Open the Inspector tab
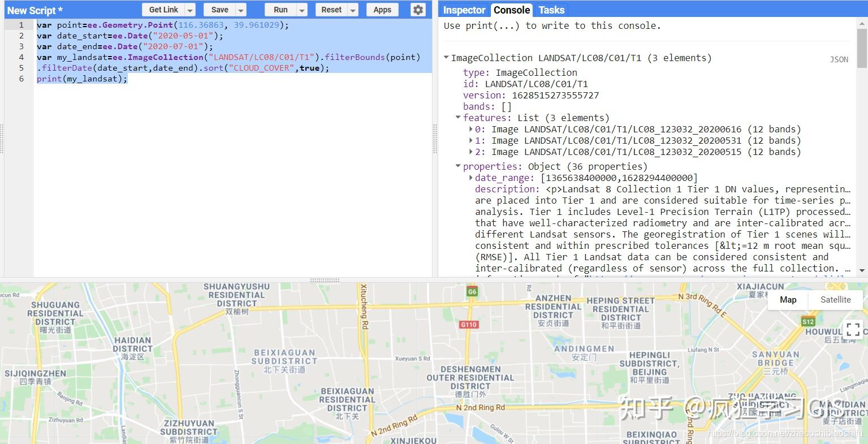Image resolution: width=868 pixels, height=444 pixels. [464, 10]
